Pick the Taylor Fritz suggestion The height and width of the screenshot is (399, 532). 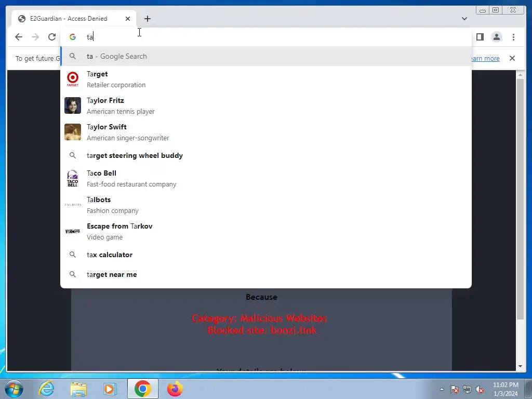coord(266,106)
